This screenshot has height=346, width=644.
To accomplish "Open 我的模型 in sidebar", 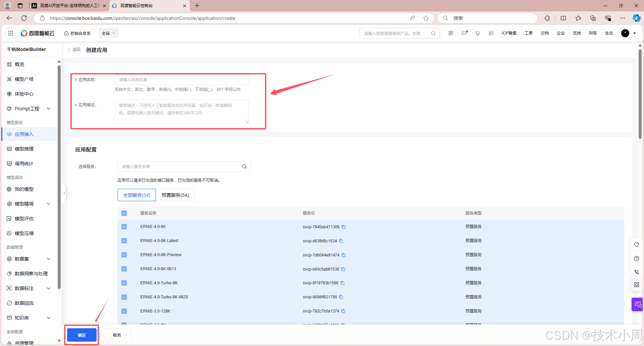I will point(24,189).
